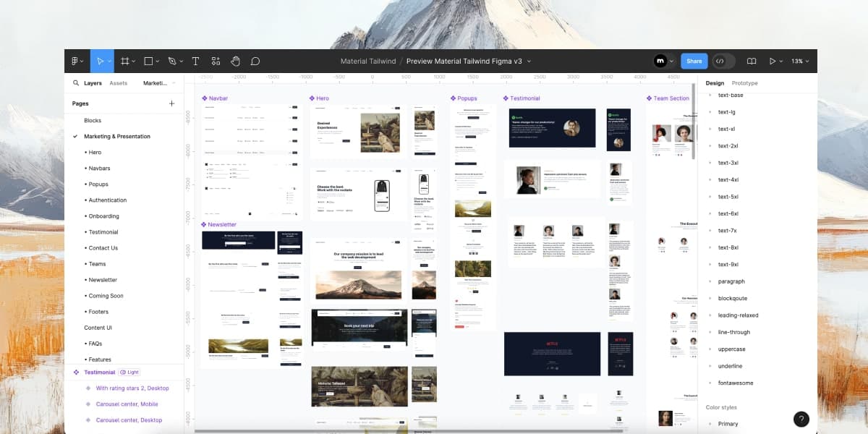Select the Frame tool
Viewport: 868px width, 434px height.
click(x=124, y=61)
